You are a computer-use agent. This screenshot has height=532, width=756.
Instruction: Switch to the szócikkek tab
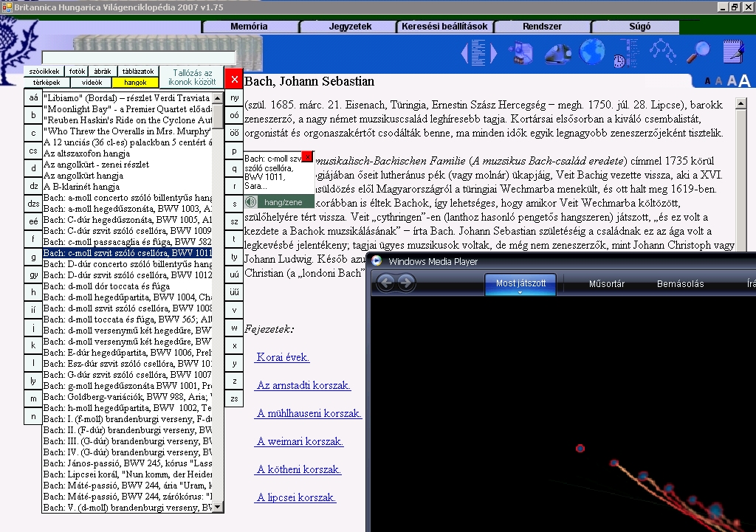[44, 72]
